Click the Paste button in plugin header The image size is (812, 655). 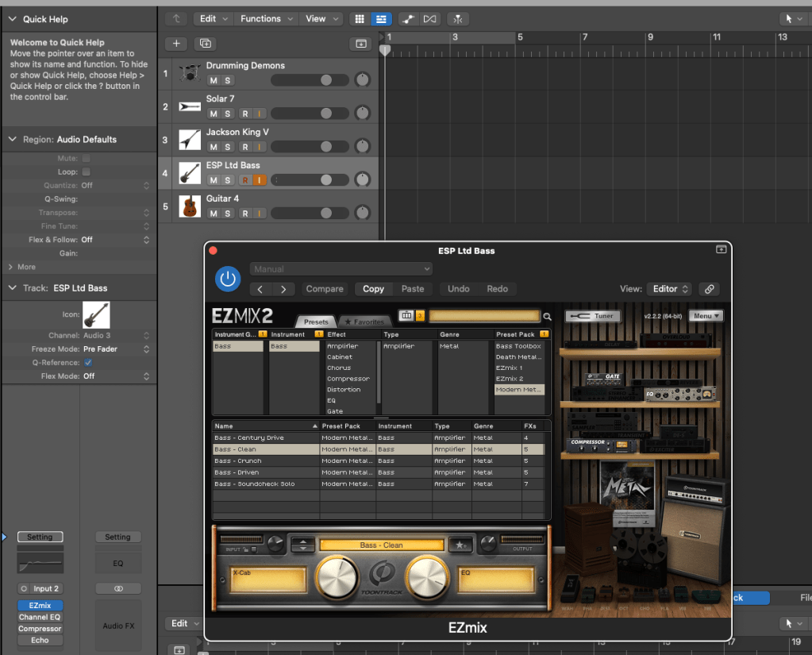coord(412,289)
